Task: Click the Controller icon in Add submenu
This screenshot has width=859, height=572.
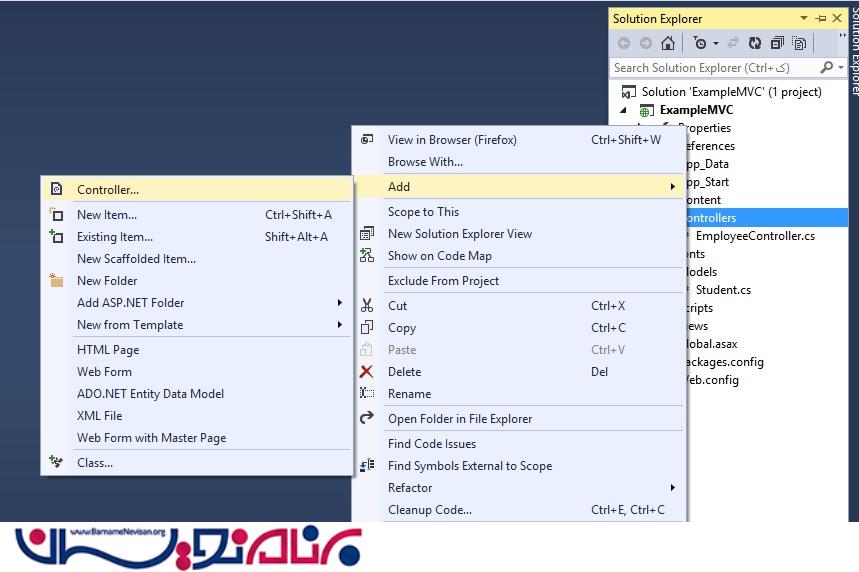Action: (x=56, y=189)
